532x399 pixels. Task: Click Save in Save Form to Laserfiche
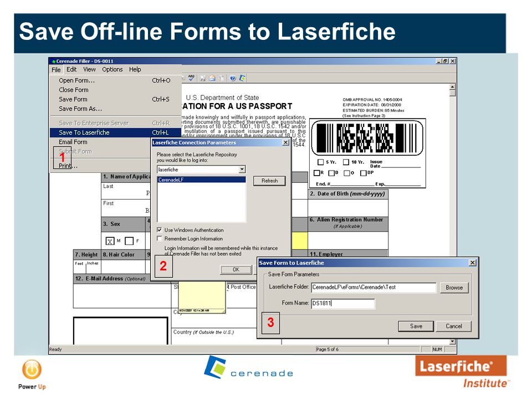416,326
